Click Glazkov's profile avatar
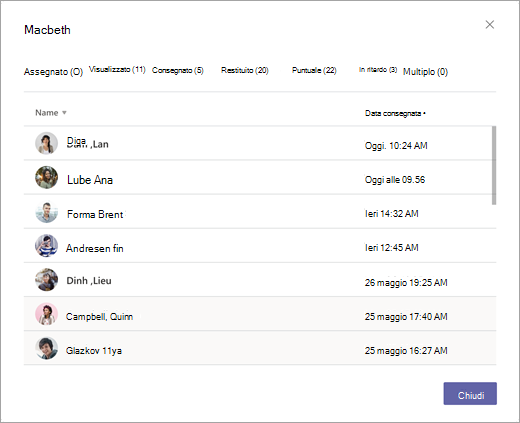Screen dimensions: 520x423 click(x=46, y=348)
